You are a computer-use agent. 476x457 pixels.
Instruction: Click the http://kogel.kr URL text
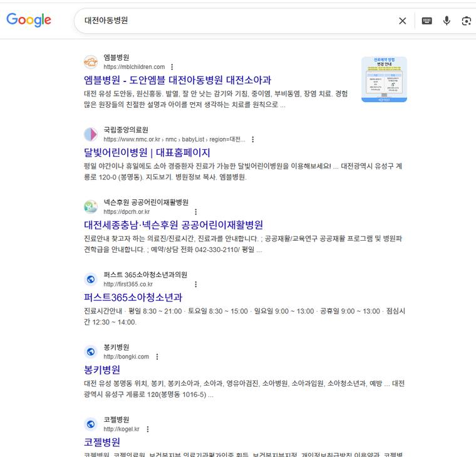tap(122, 429)
